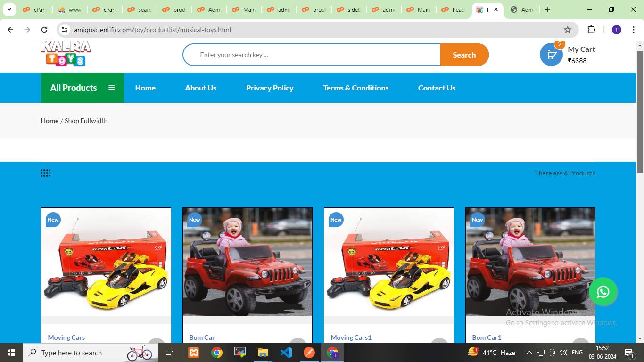Open the shopping cart icon
The image size is (644, 362).
click(x=551, y=55)
